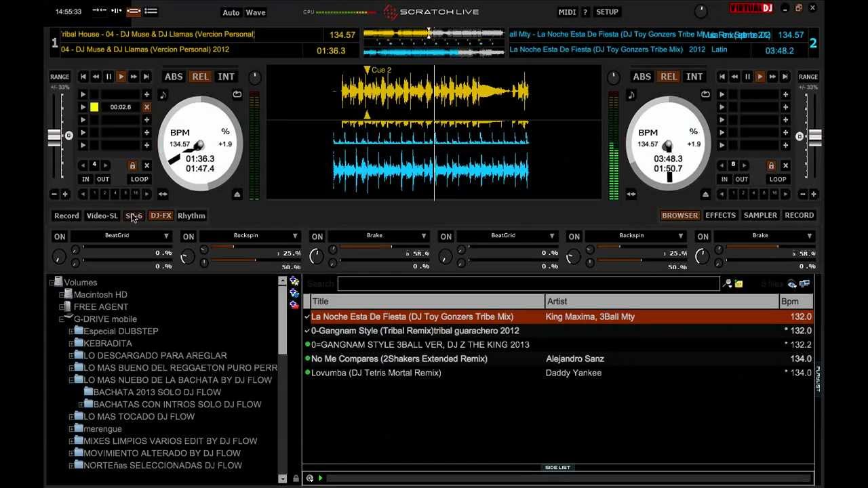The width and height of the screenshot is (868, 488).
Task: Enable the first BeatGrid effect ON button
Action: [x=60, y=237]
